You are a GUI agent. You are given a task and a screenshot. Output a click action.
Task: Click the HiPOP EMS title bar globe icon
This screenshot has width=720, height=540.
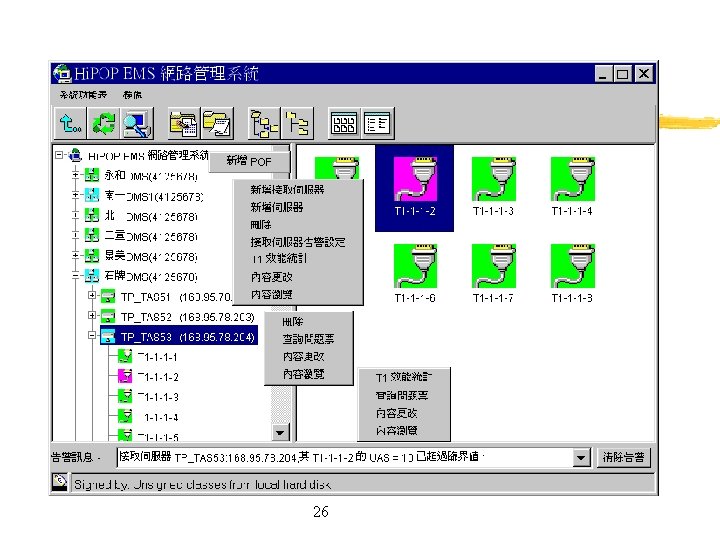coord(62,73)
